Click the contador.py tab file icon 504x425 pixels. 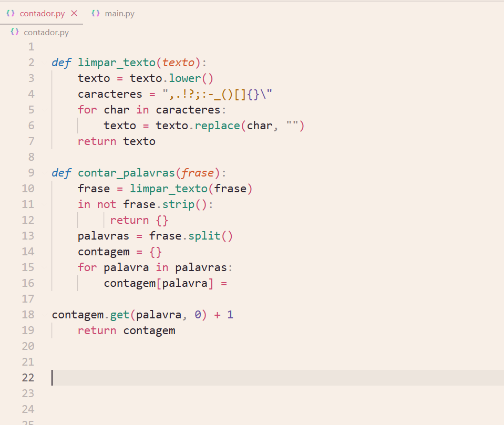(x=11, y=13)
